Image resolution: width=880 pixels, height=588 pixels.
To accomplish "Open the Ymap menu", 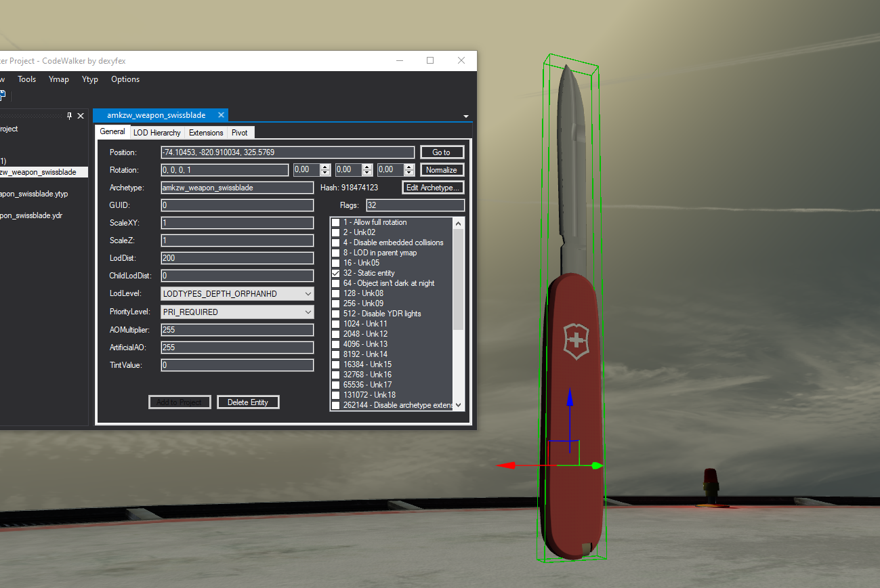I will [59, 79].
